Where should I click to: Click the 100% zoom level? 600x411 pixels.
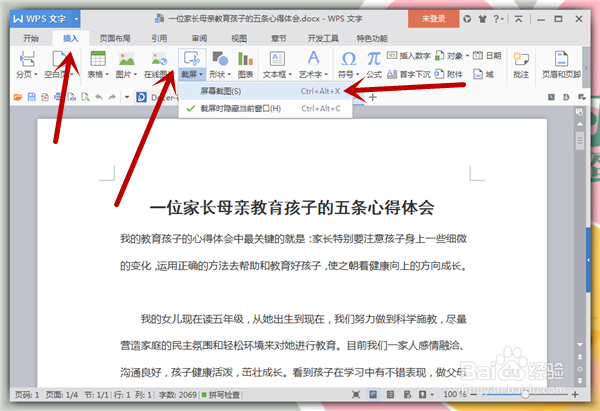pyautogui.click(x=454, y=394)
